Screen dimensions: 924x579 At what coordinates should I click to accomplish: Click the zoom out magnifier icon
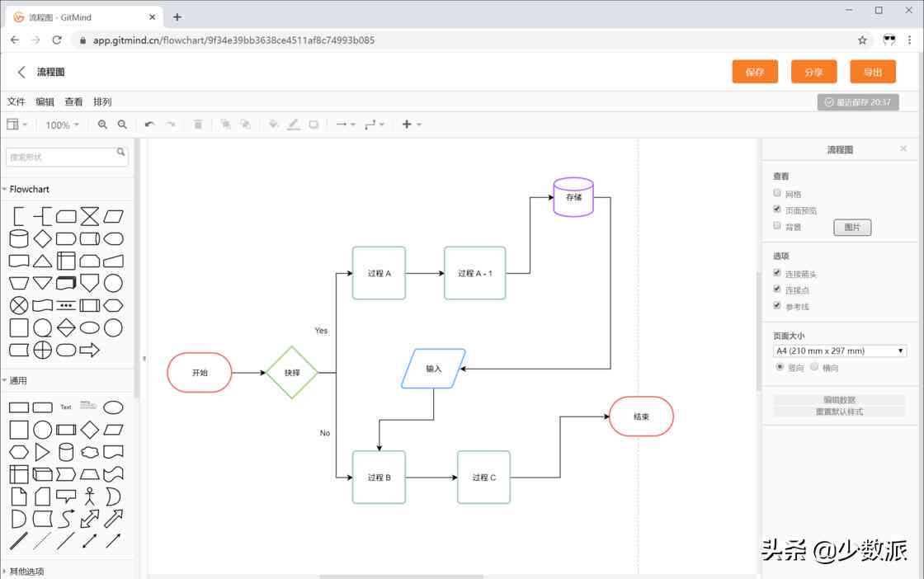[x=122, y=125]
